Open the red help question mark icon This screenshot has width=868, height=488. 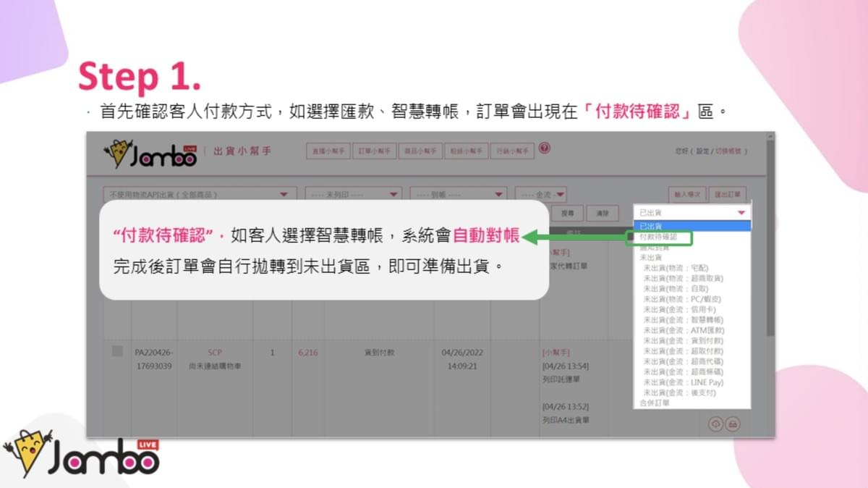coord(545,148)
